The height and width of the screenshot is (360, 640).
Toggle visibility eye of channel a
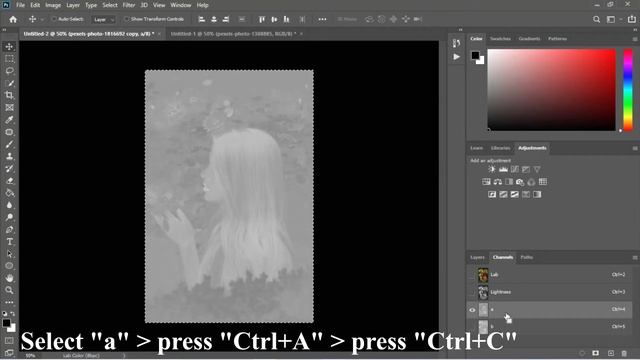click(472, 310)
